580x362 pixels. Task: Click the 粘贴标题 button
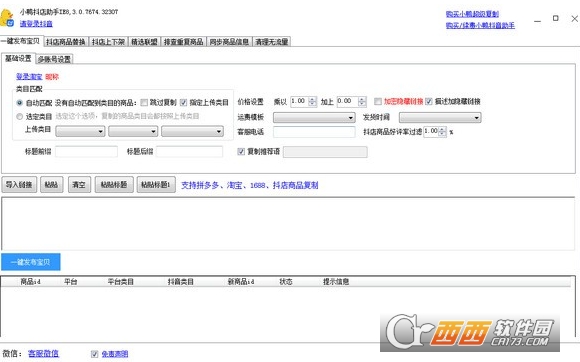114,185
